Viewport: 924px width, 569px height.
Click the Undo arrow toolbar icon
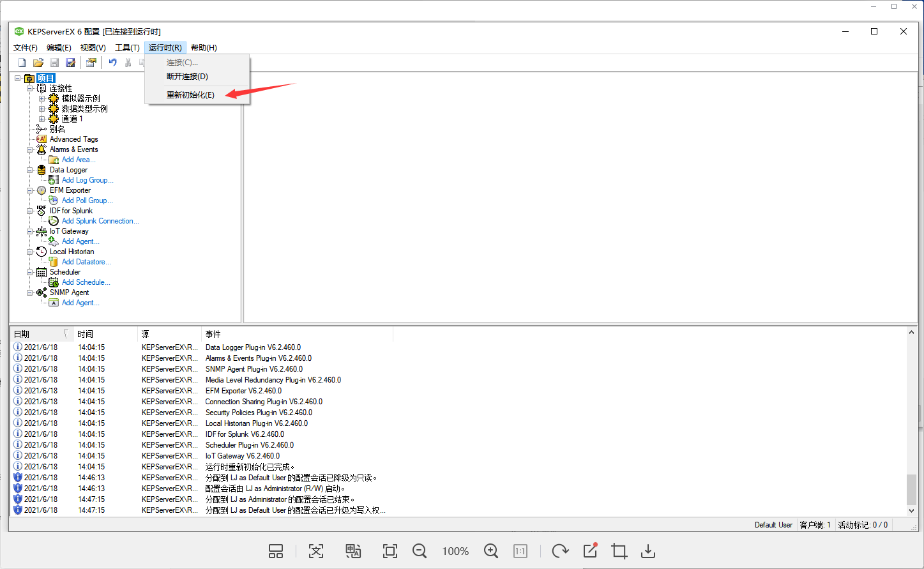[112, 63]
